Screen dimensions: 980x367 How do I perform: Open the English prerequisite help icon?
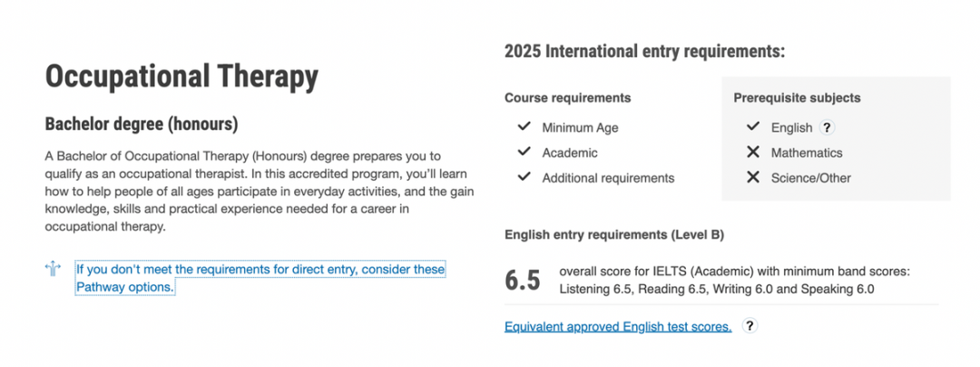(827, 127)
